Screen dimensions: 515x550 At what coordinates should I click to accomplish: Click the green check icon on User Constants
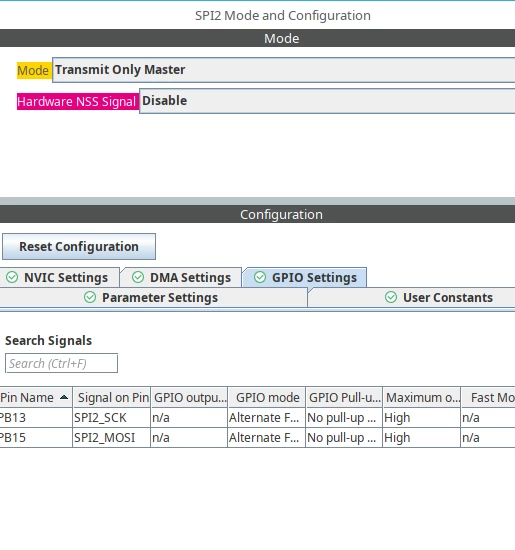tap(391, 297)
